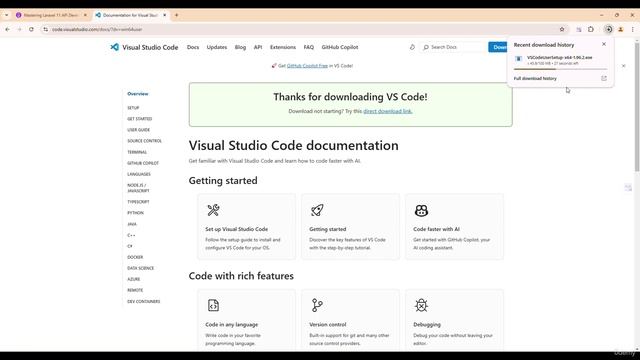
Task: Click the Version control branch icon
Action: tap(317, 305)
